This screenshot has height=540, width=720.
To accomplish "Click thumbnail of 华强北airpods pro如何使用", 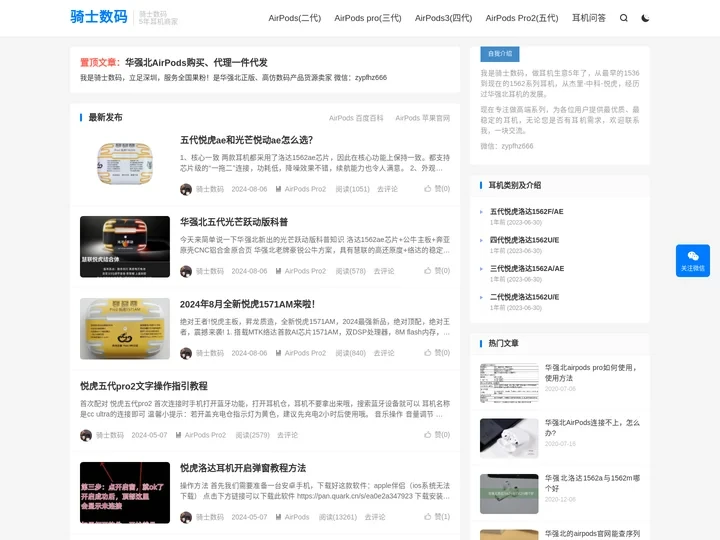I will 509,383.
